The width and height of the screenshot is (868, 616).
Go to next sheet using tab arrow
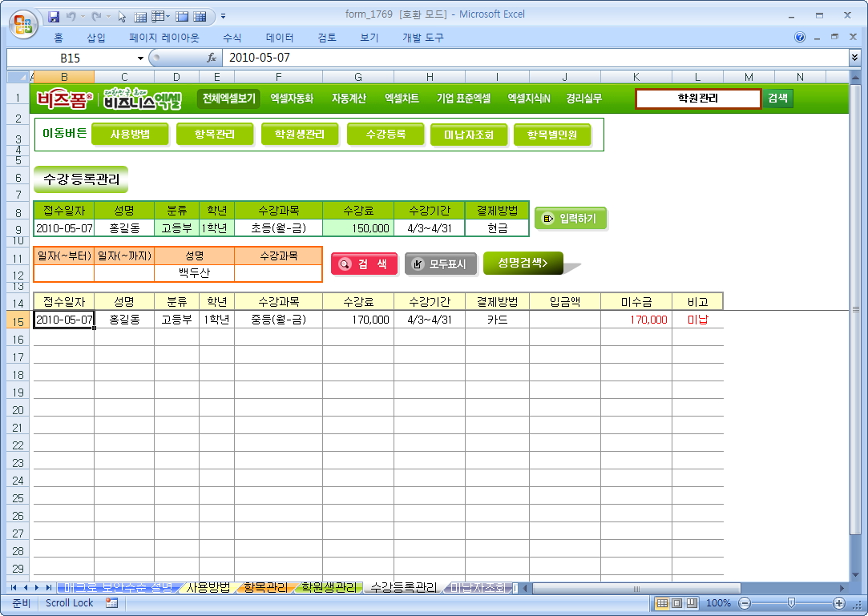tap(37, 588)
